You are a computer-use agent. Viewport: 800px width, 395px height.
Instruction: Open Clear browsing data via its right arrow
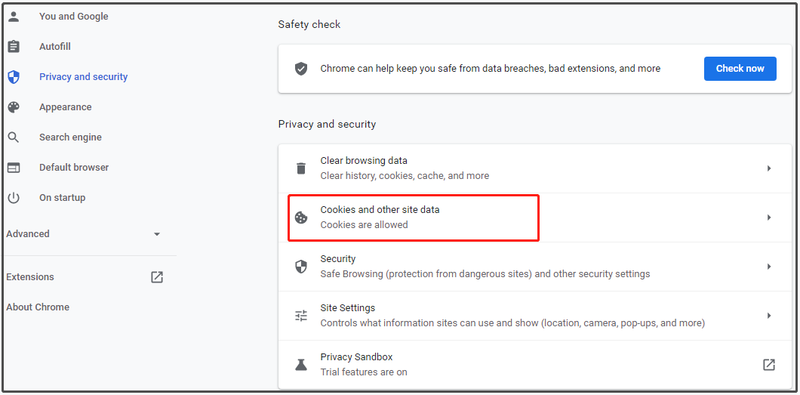(x=769, y=168)
